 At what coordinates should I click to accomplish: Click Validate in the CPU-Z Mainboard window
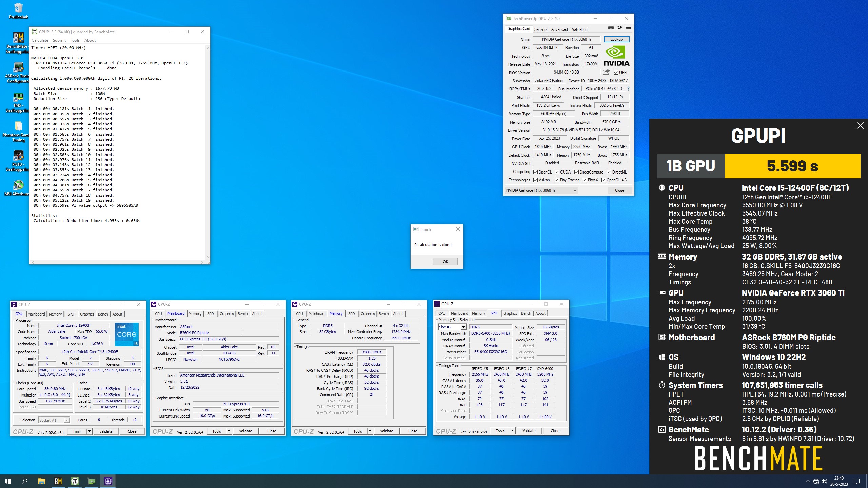[x=245, y=431]
